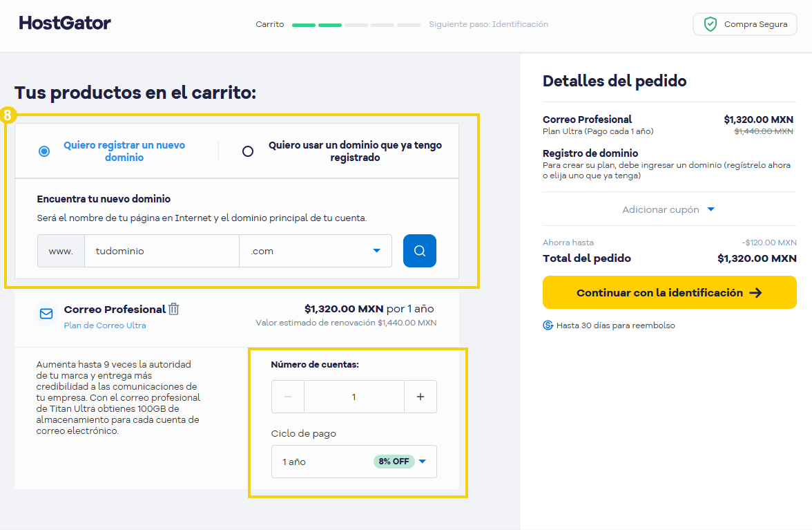Screen dimensions: 812x530
Task: Click Registro de dominio heading
Action: coord(590,153)
